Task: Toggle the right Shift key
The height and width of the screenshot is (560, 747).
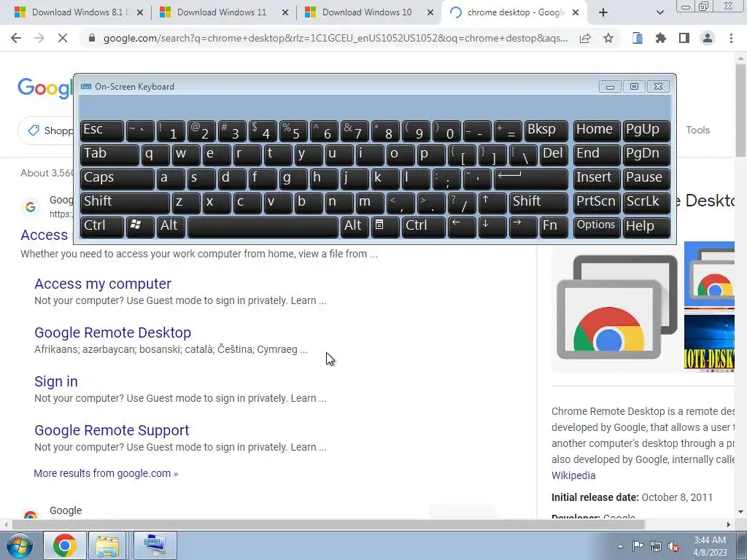Action: [538, 203]
